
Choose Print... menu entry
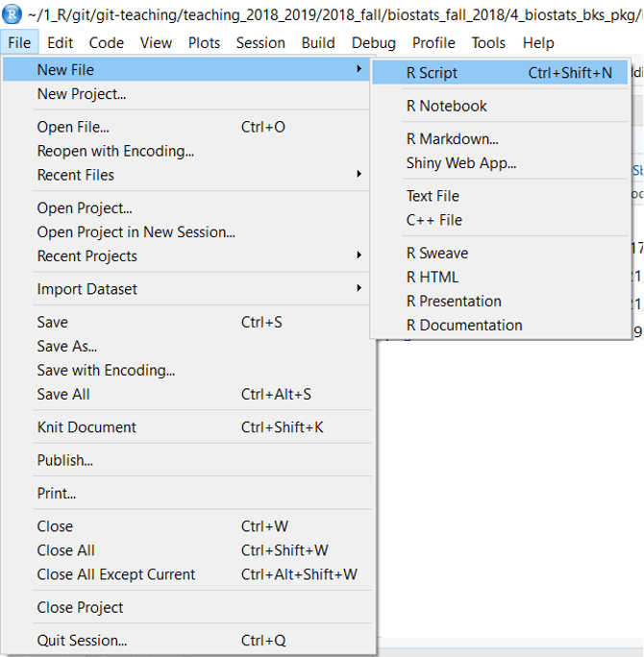pos(186,493)
